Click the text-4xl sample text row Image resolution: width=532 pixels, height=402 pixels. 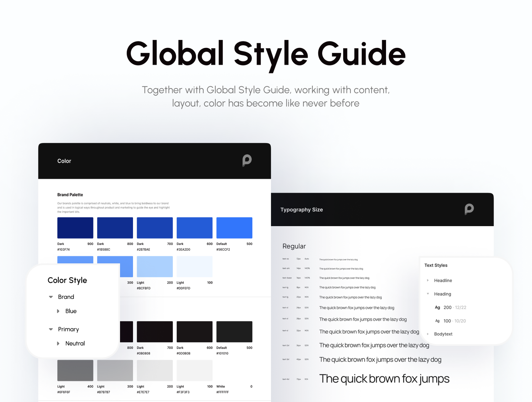coord(384,378)
